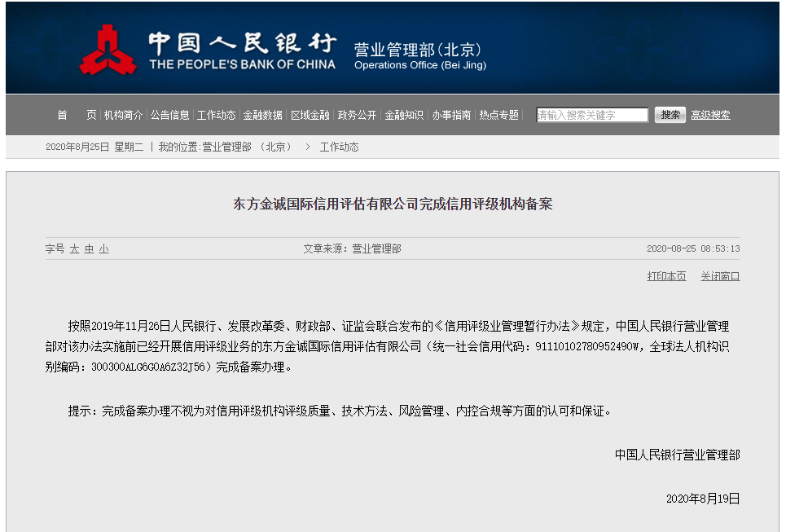Open the 机构简介 navigation item
786x532 pixels.
coord(123,115)
